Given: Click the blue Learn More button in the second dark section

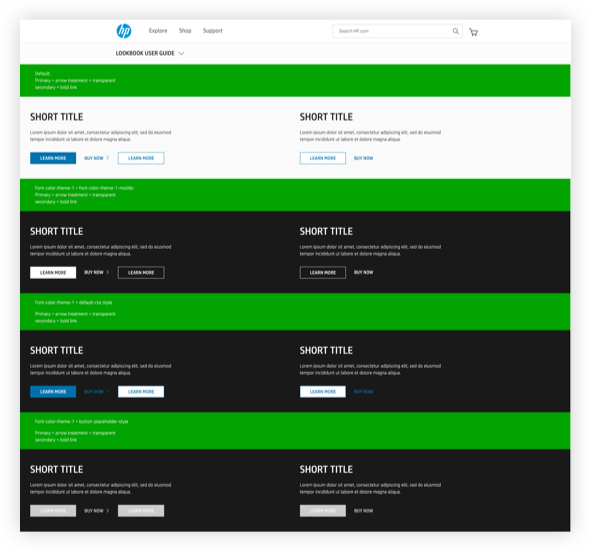Looking at the screenshot, I should point(53,392).
